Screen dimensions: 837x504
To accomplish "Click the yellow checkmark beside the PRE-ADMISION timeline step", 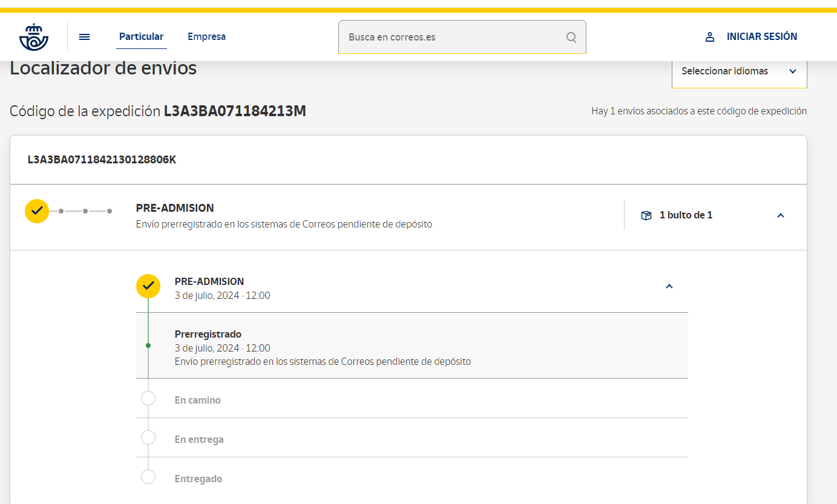I will 148,286.
